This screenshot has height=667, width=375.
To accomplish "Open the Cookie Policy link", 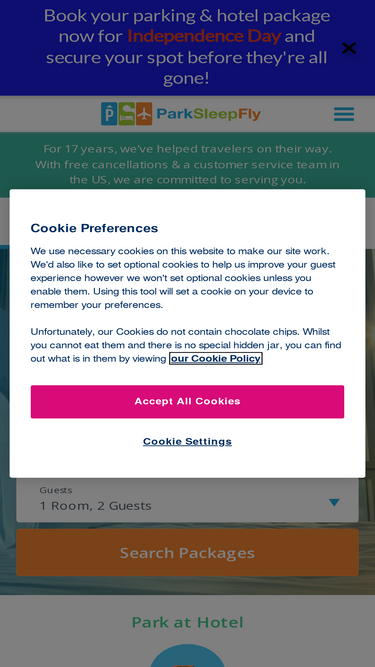I will 216,359.
